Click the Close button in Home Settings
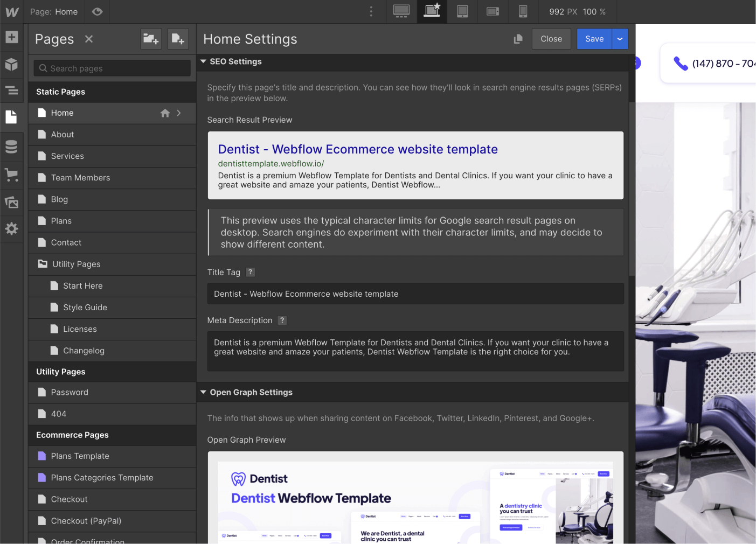This screenshot has width=756, height=544. (551, 39)
